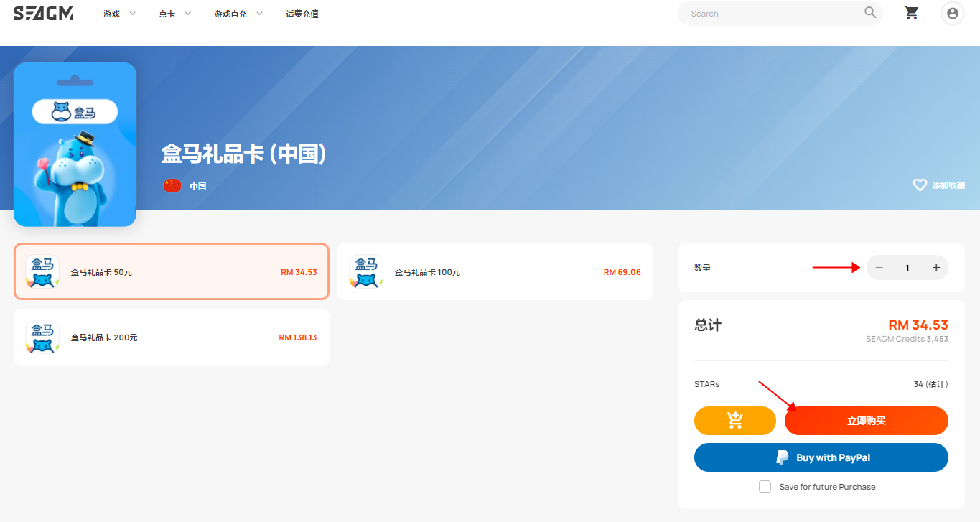Click the quantity value field
Viewport: 980px width, 522px height.
point(907,268)
